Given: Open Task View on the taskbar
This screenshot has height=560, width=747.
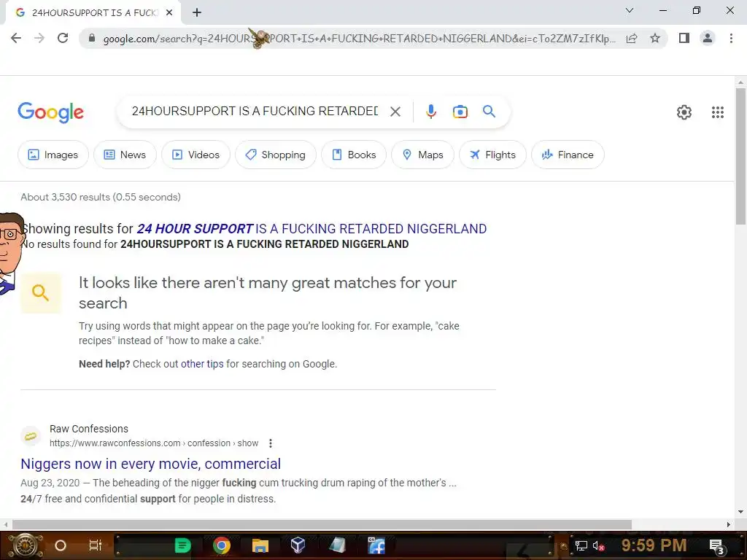Looking at the screenshot, I should pyautogui.click(x=96, y=545).
